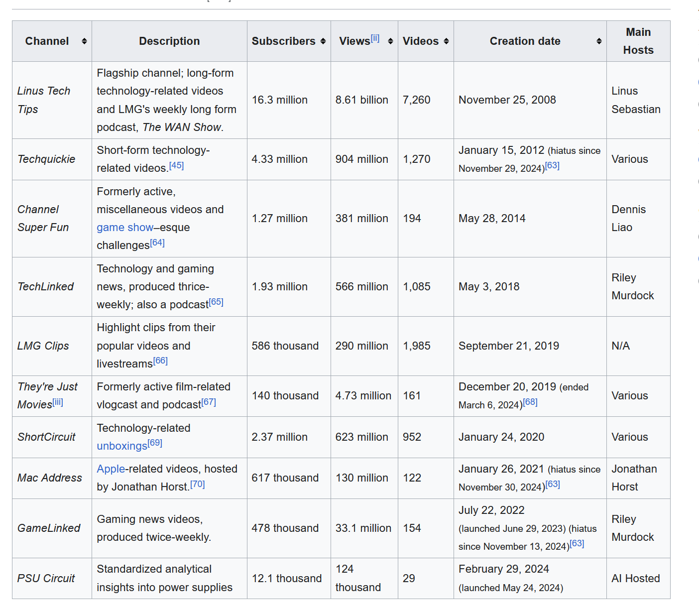The width and height of the screenshot is (699, 616).
Task: Open citation [69] after unboxings
Action: (155, 443)
